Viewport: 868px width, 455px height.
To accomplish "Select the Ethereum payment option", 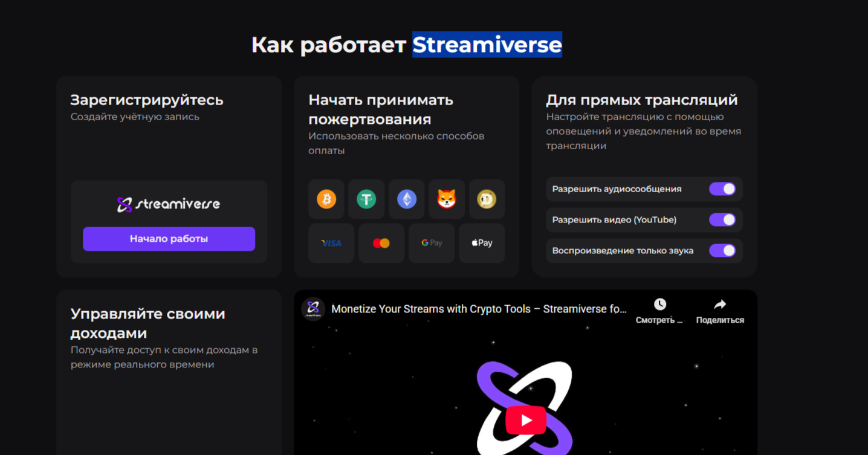I will [406, 199].
